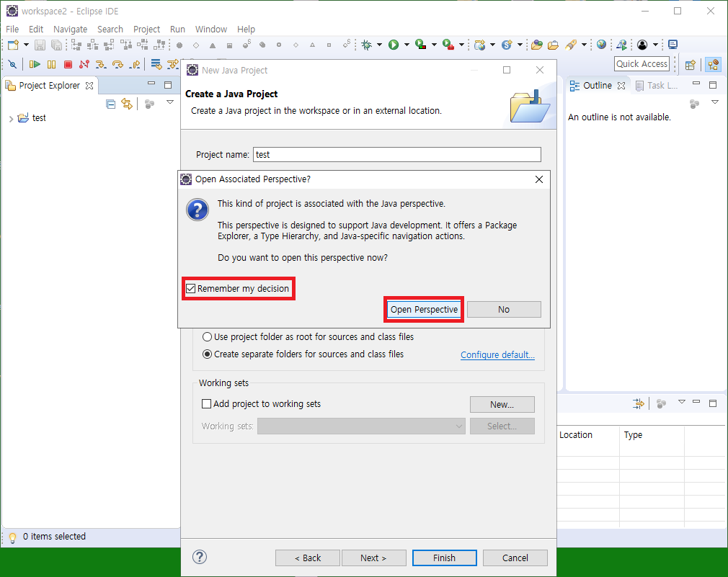Screen dimensions: 728x577
Task: Select the test project in Project Explorer
Action: [x=39, y=118]
